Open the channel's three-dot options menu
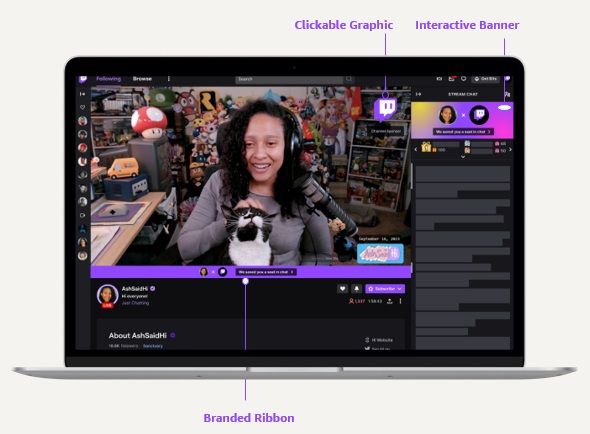Viewport: 590px width, 434px height. pos(400,301)
